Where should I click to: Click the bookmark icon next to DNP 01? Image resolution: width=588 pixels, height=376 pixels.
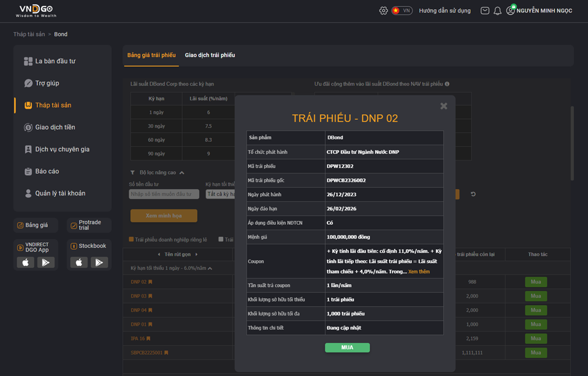[x=150, y=324]
